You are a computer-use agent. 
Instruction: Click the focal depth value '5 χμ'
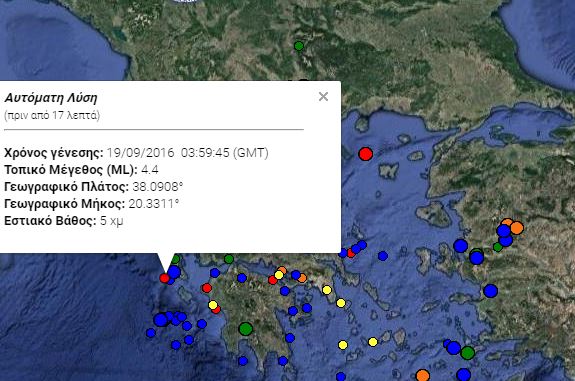pyautogui.click(x=111, y=221)
